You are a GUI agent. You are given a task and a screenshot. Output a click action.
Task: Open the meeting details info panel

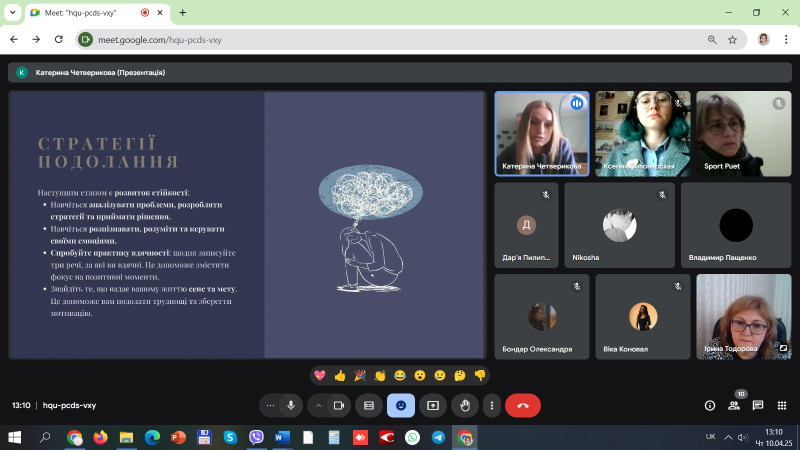pyautogui.click(x=710, y=405)
